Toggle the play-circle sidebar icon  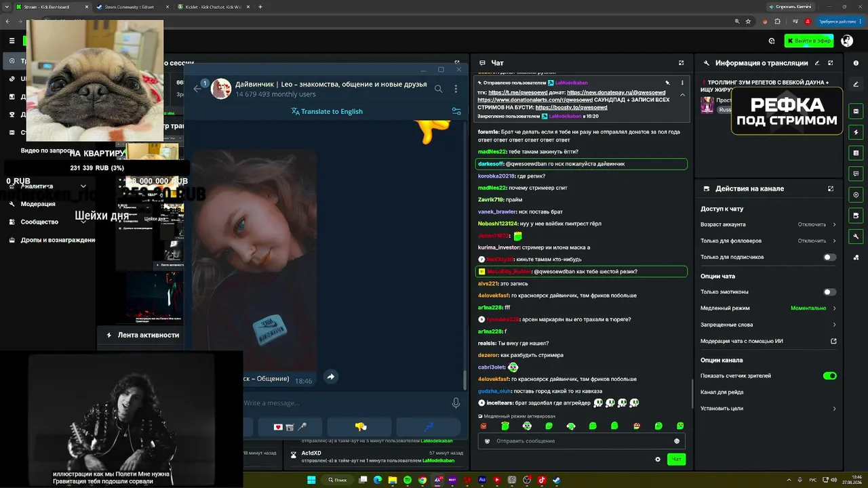[856, 195]
